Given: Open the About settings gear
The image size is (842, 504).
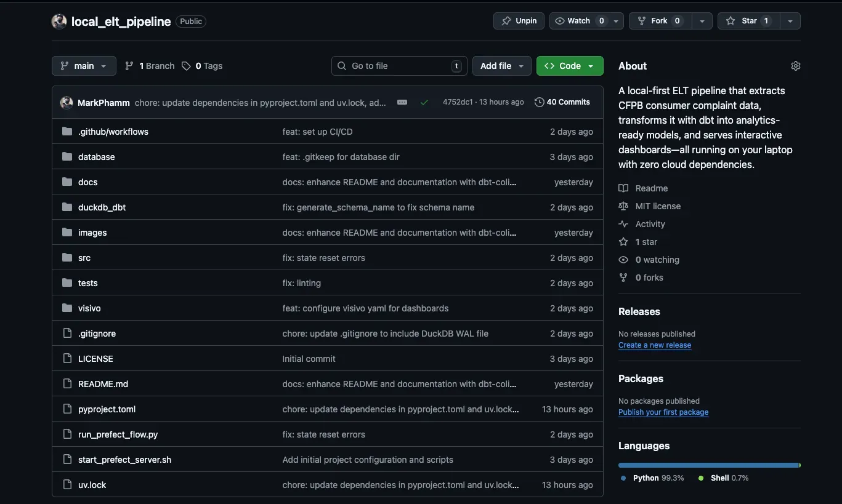Looking at the screenshot, I should click(x=795, y=66).
